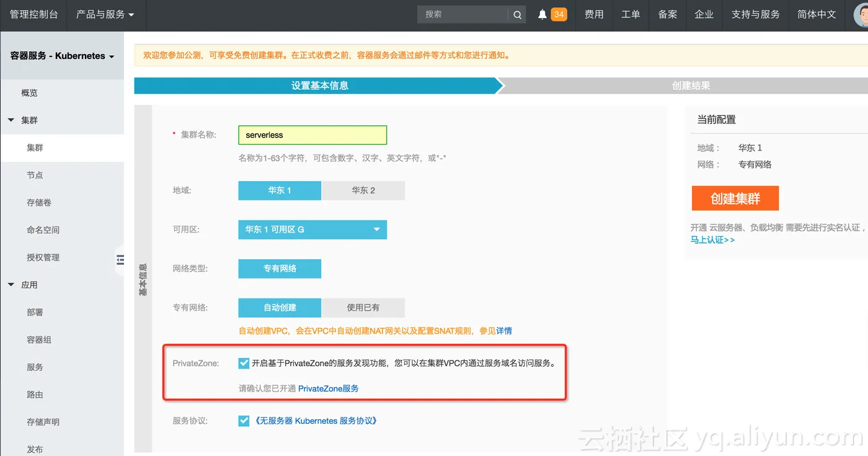Click 马上认证>> link
The height and width of the screenshot is (456, 868).
point(712,239)
